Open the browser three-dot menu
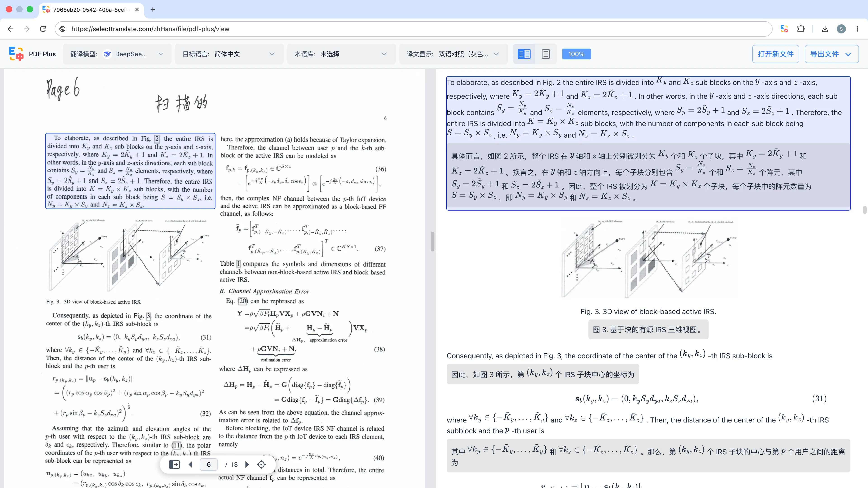 click(858, 29)
